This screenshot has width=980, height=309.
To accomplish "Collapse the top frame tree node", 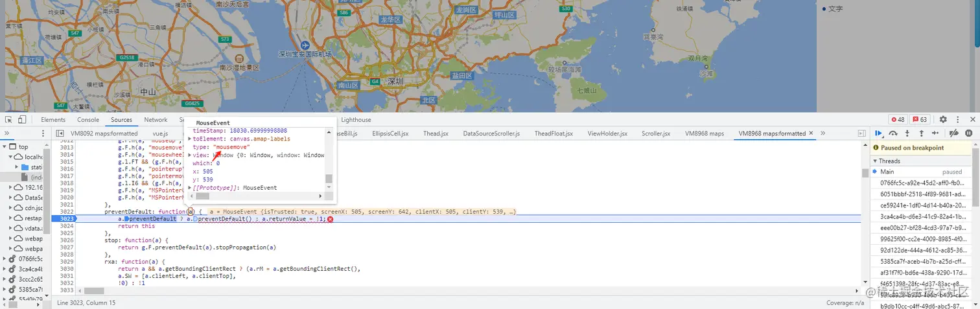I will pyautogui.click(x=5, y=147).
